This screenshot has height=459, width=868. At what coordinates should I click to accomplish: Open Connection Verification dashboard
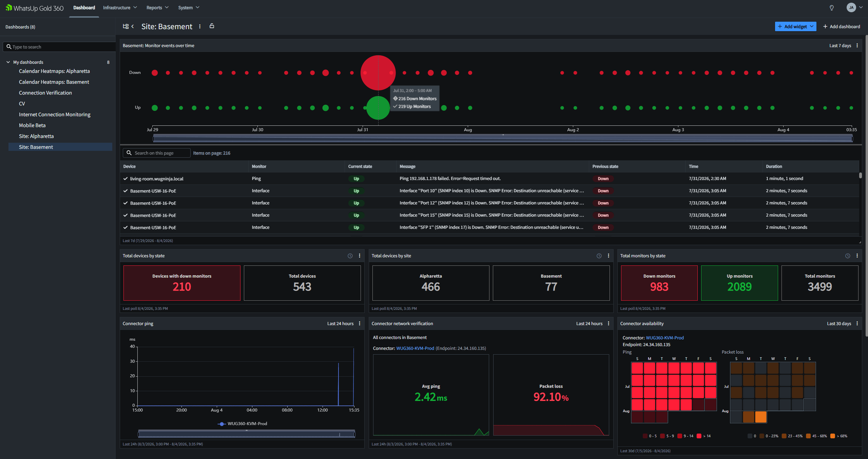point(45,93)
